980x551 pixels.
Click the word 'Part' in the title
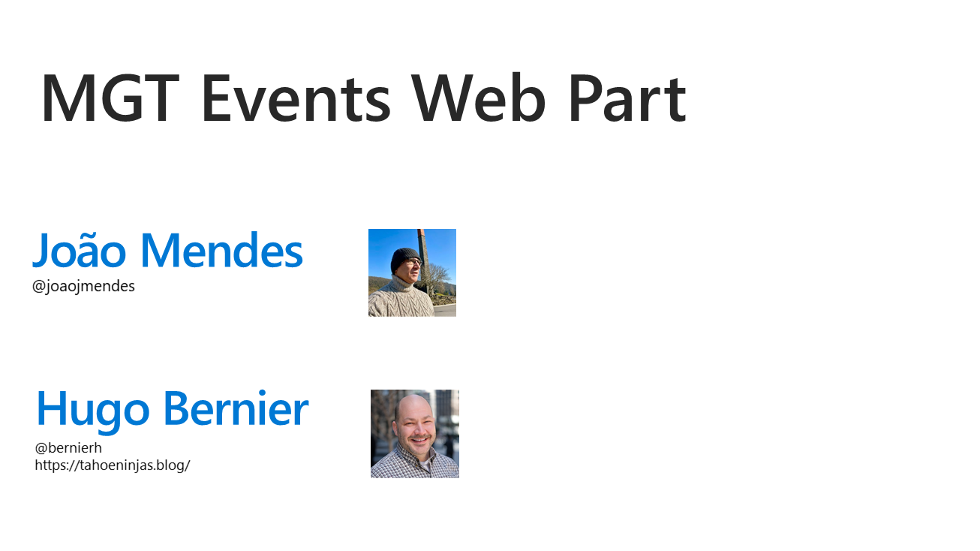(x=626, y=98)
